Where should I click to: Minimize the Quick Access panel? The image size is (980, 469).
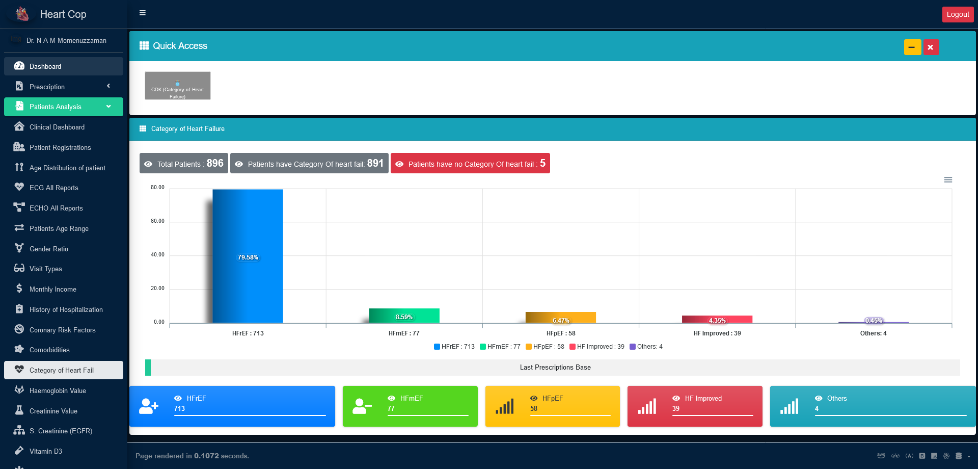click(x=912, y=47)
